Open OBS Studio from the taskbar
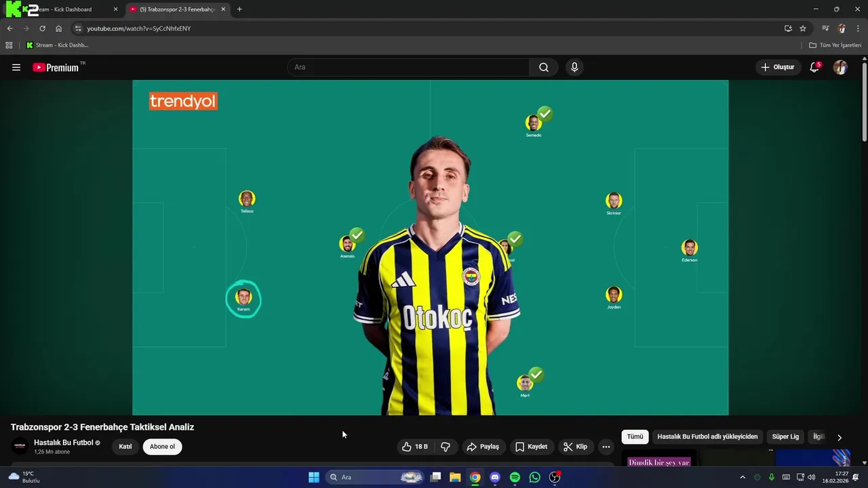Viewport: 868px width, 488px height. (x=555, y=477)
